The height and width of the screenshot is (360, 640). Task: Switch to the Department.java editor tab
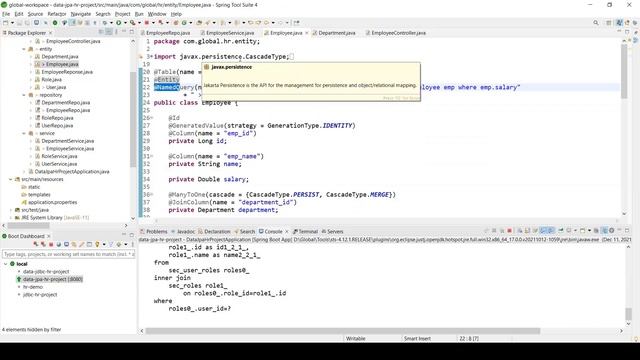pyautogui.click(x=337, y=33)
